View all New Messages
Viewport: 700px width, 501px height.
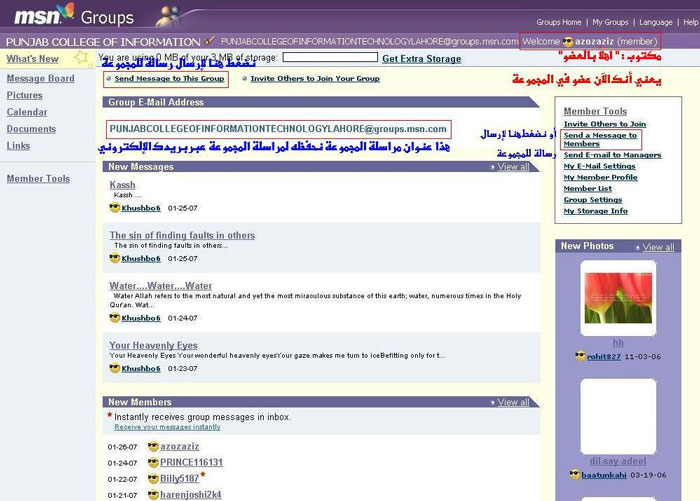tap(513, 167)
